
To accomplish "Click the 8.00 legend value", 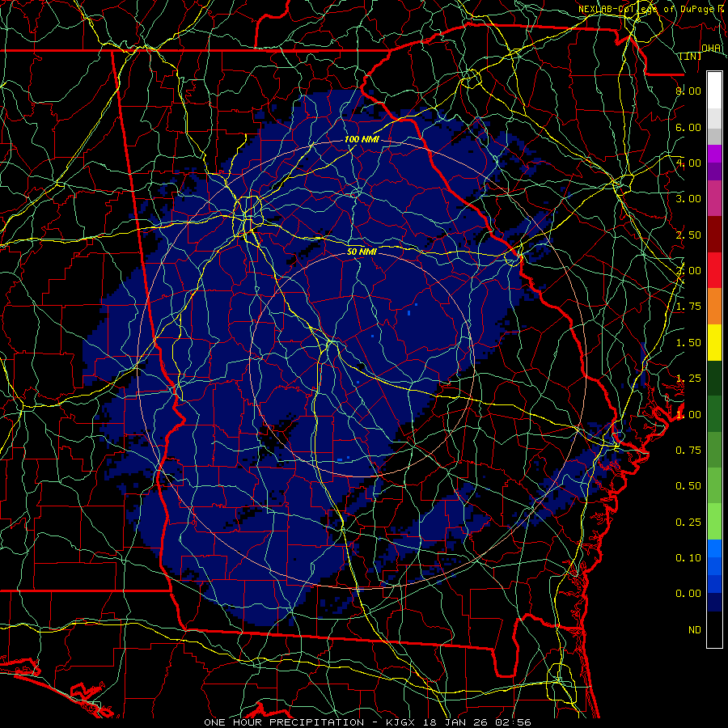I will (688, 91).
